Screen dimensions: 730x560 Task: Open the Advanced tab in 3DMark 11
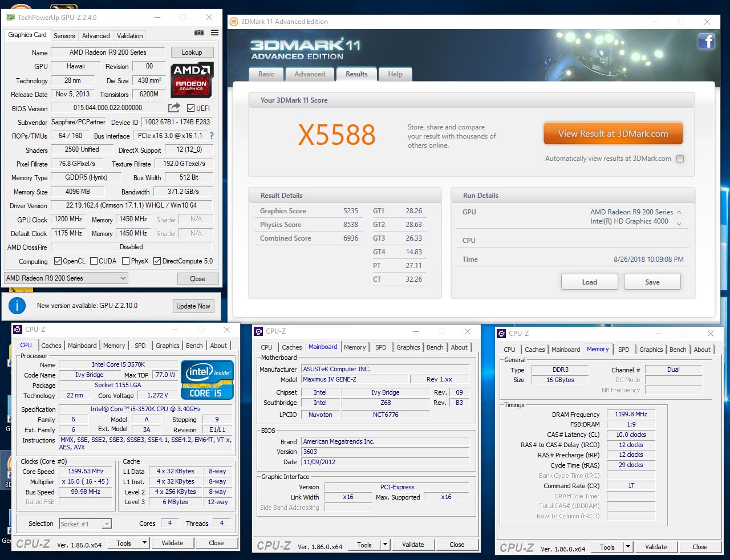click(x=310, y=74)
